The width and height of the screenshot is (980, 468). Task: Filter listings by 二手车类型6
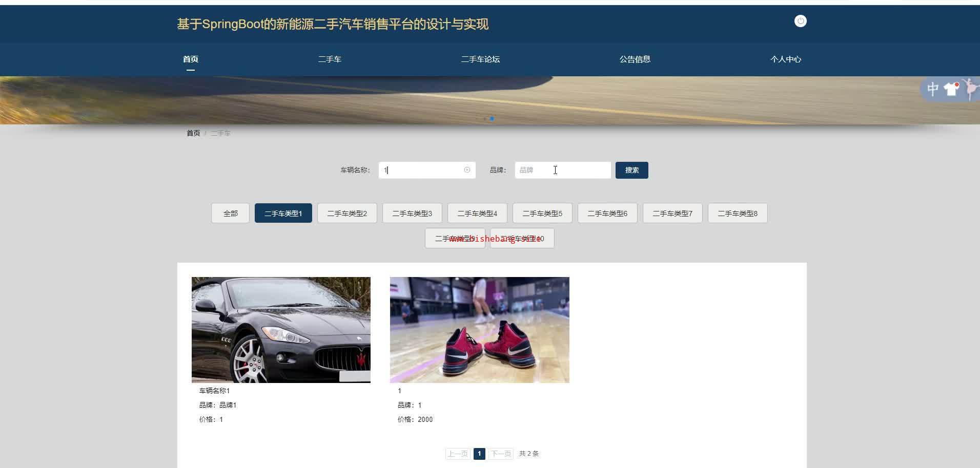(607, 213)
